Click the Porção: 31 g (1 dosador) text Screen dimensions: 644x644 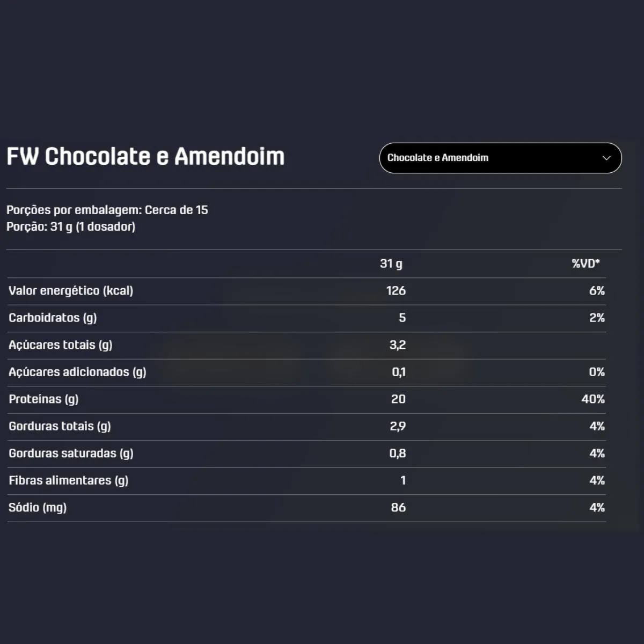point(71,226)
